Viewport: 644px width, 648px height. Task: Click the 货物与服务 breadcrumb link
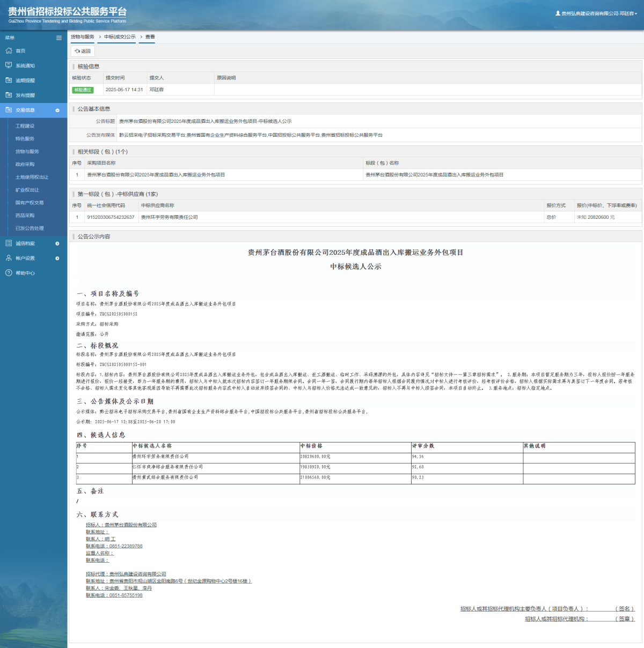(x=82, y=37)
